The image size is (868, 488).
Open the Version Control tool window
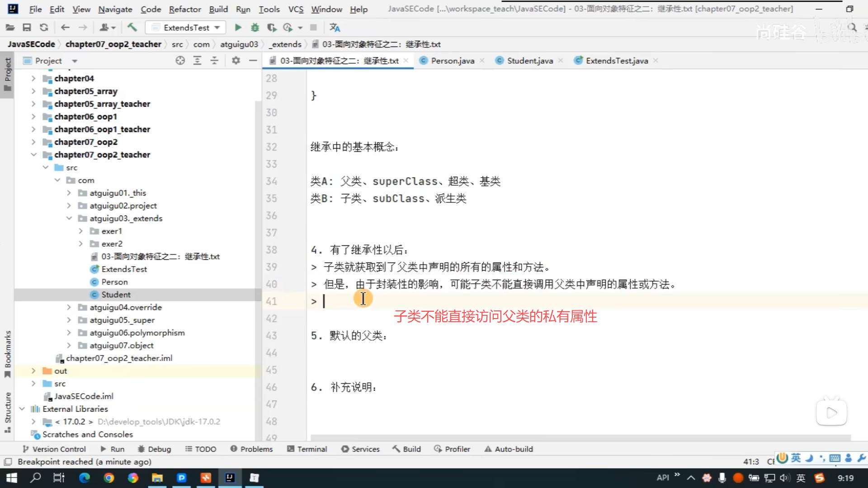click(x=54, y=449)
